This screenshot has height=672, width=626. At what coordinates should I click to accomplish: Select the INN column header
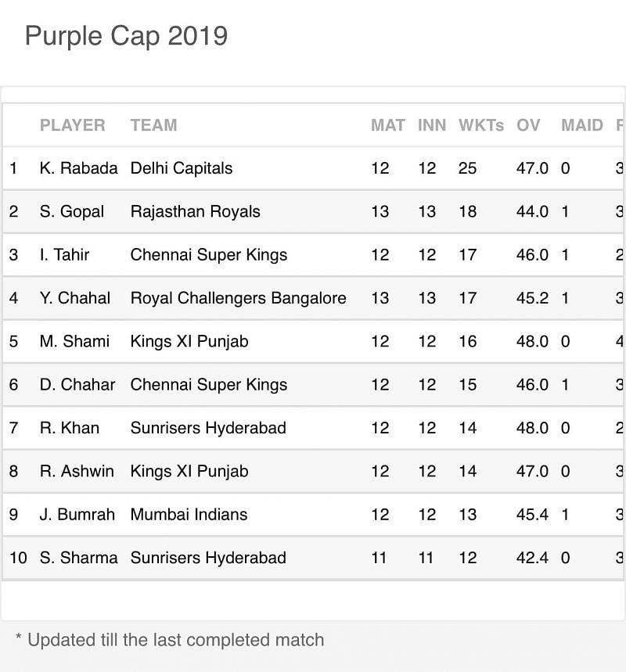[x=431, y=125]
